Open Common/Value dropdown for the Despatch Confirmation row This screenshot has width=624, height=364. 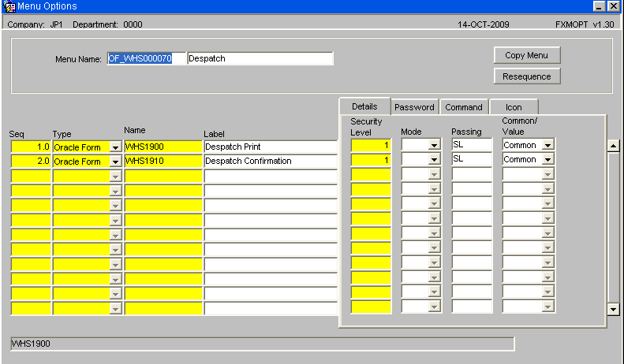[548, 160]
